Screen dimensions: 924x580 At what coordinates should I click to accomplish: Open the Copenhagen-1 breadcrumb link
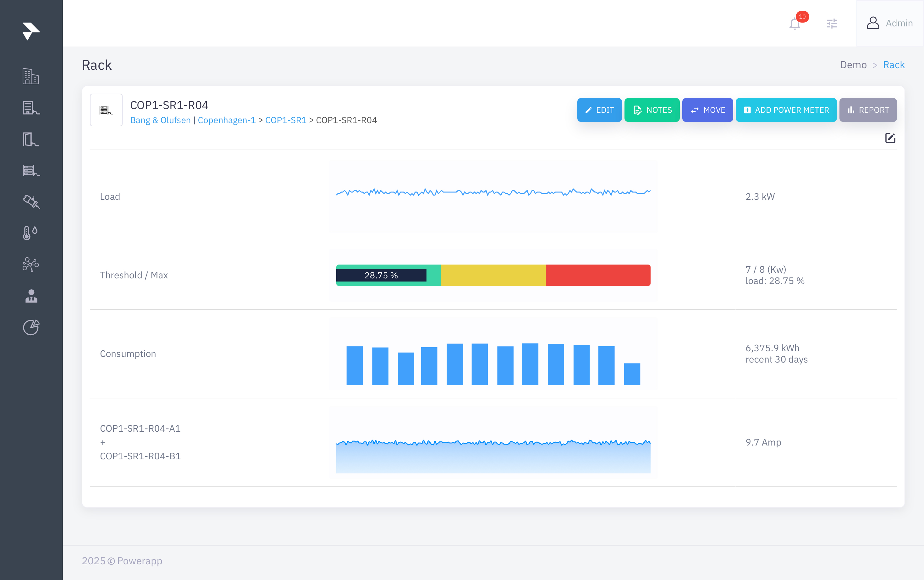[x=226, y=120]
